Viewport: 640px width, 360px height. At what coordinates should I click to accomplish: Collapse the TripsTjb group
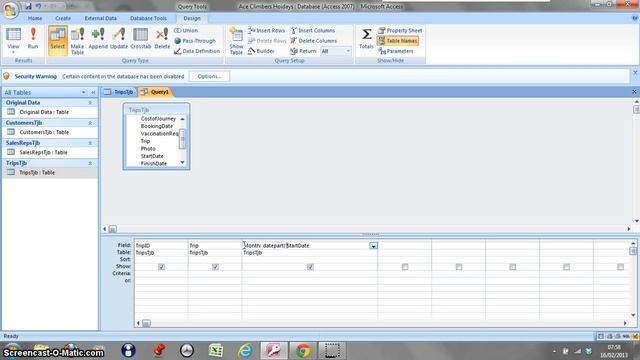click(90, 163)
